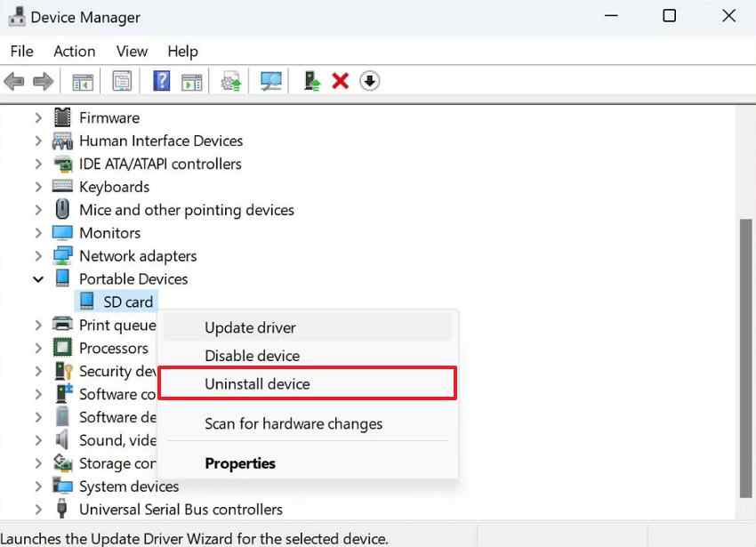Click the Human Interface Devices icon

[x=62, y=141]
